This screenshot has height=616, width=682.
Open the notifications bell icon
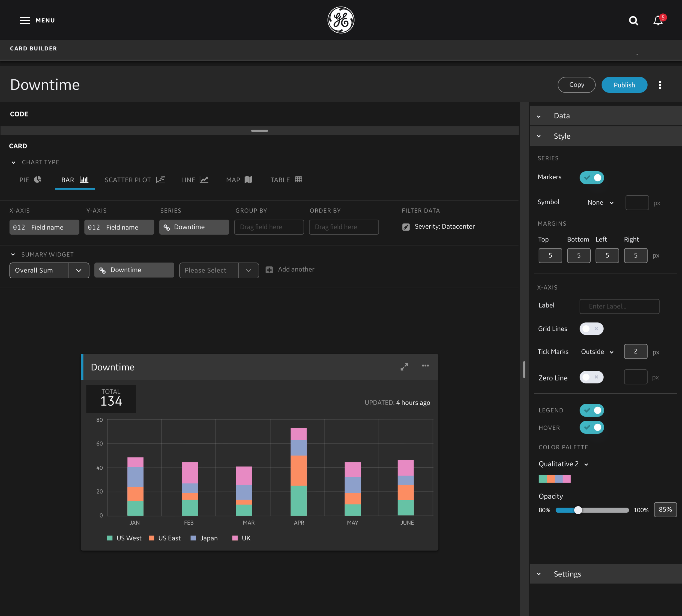click(658, 21)
